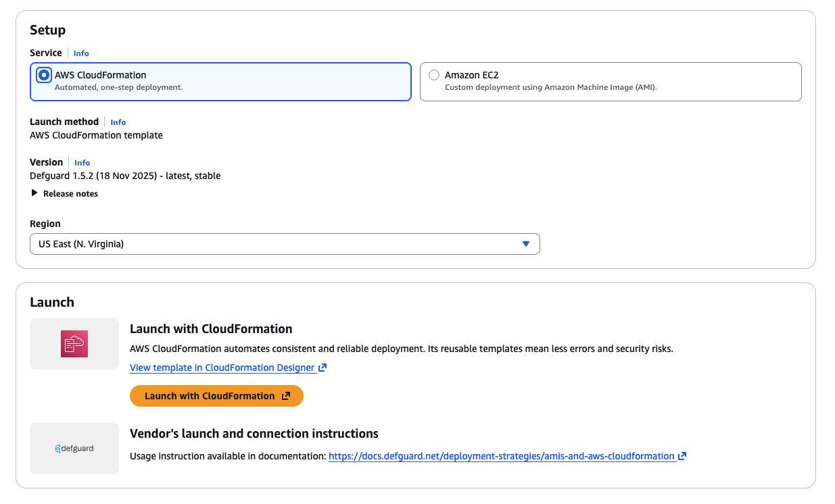The height and width of the screenshot is (504, 835).
Task: Click the Release notes disclosure triangle
Action: [34, 193]
